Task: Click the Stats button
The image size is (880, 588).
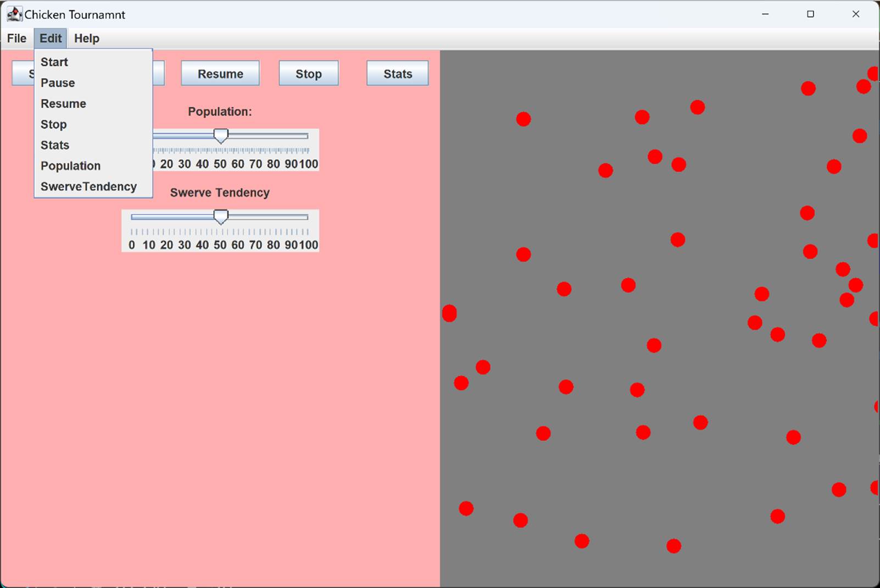Action: pyautogui.click(x=397, y=73)
